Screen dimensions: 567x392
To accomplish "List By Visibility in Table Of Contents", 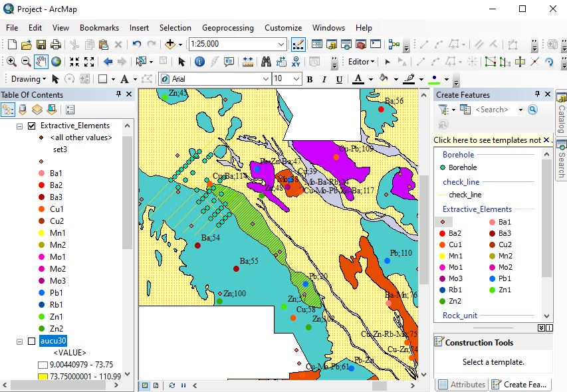I will point(37,110).
